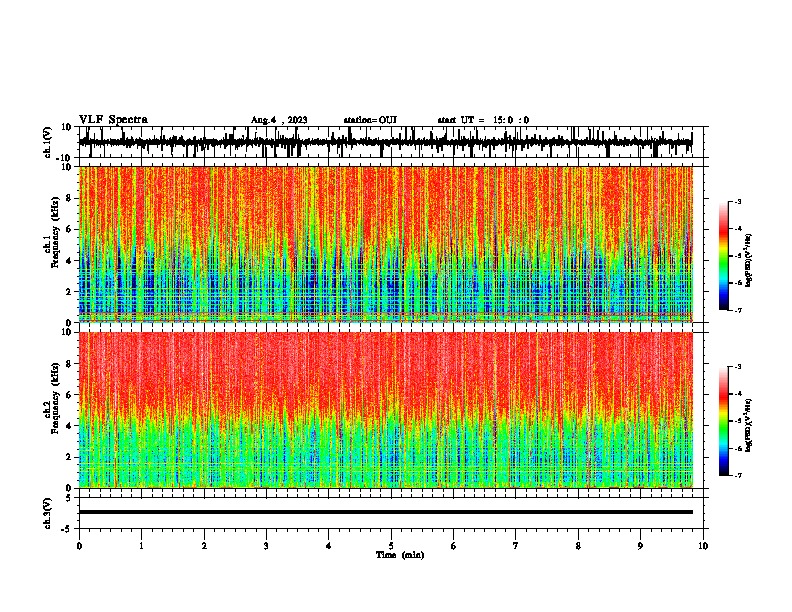Screen dimensions: 792x612
Task: Click the "1" minute tick on the time axis
Action: point(141,546)
